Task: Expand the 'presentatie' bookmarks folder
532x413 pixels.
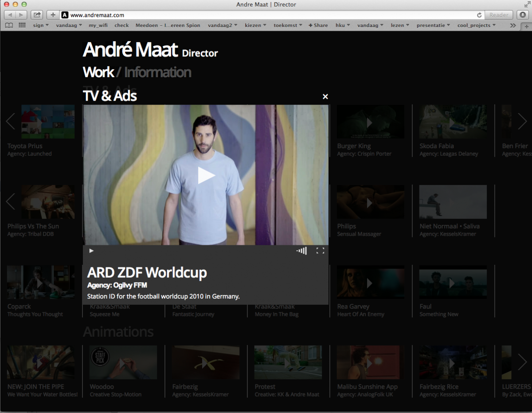Action: (x=433, y=26)
